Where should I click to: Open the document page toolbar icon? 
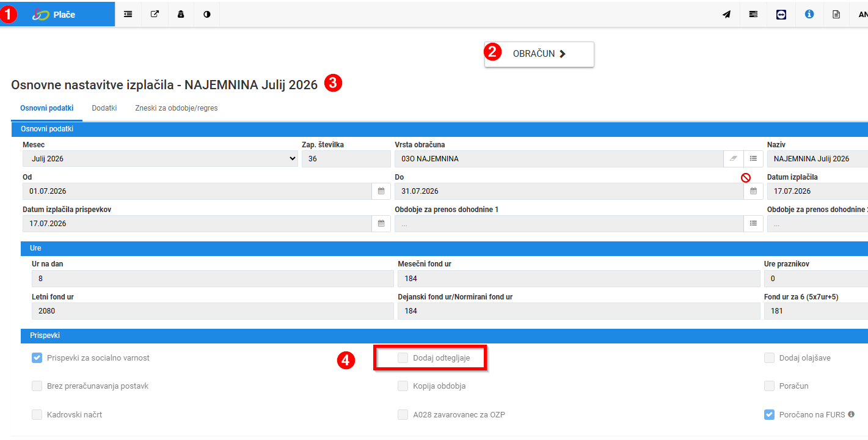(x=836, y=14)
